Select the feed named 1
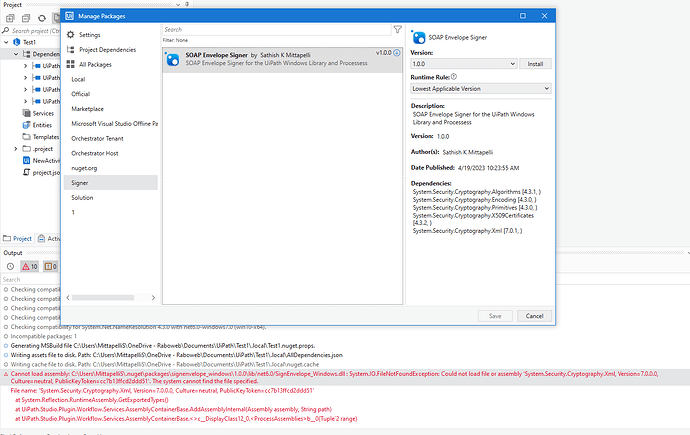The height and width of the screenshot is (435, 690). coord(73,212)
